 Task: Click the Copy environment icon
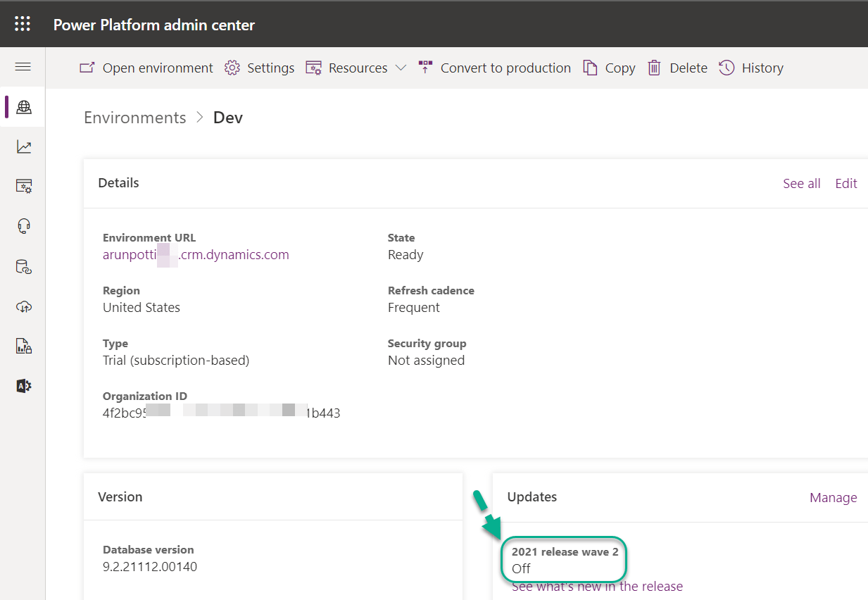(590, 68)
